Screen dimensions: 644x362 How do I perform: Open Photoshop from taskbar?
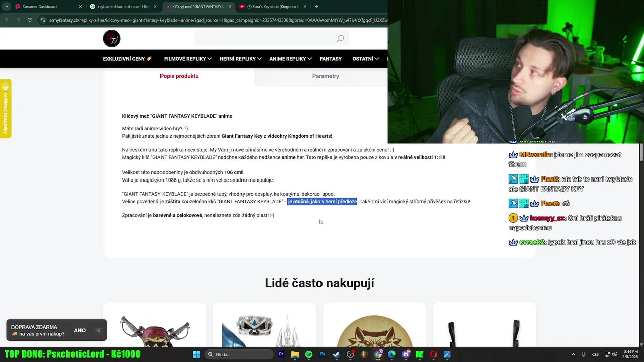323,354
